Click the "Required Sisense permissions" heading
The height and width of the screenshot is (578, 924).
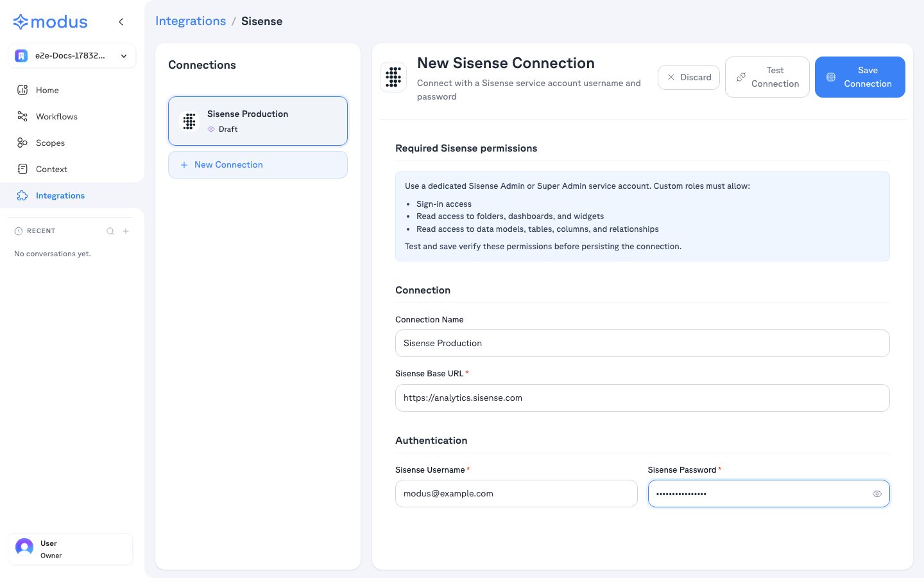(x=466, y=148)
